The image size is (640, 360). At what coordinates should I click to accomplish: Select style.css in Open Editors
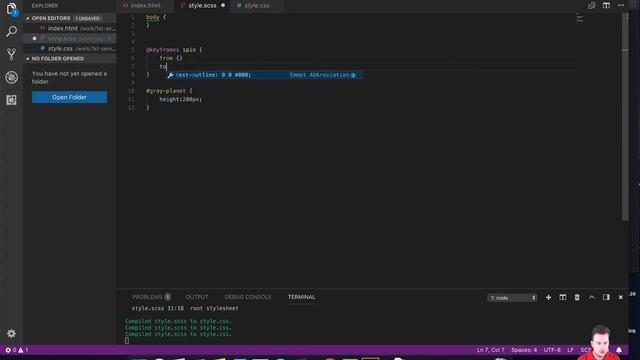point(70,49)
